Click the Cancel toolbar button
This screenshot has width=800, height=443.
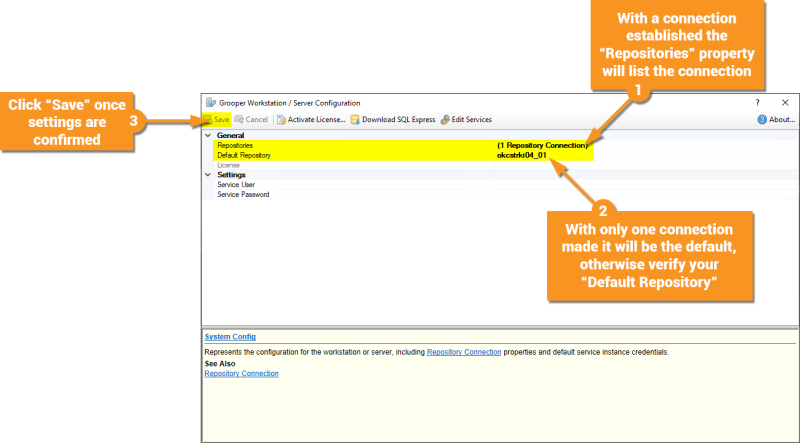pos(251,119)
